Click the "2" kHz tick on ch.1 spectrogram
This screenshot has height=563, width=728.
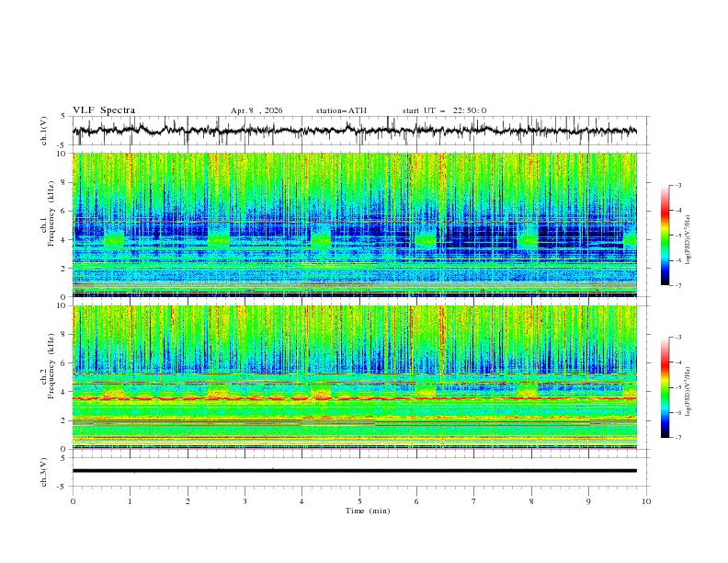64,269
